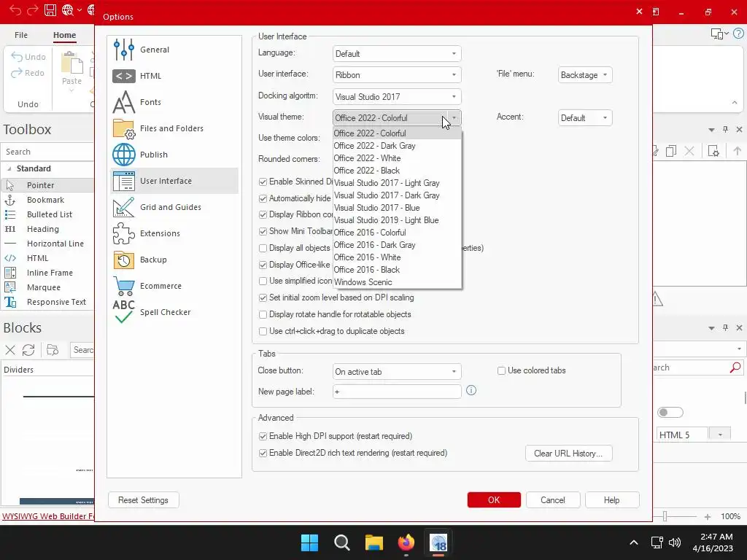The image size is (747, 560).
Task: Toggle Enable High DPI support checkbox
Action: (x=263, y=436)
